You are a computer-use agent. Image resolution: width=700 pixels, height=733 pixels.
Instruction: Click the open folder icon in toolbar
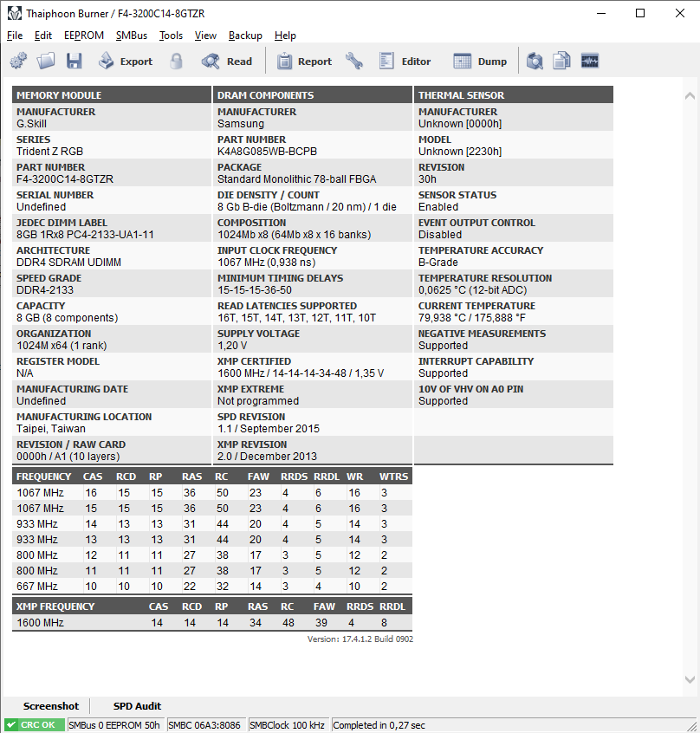tap(46, 62)
